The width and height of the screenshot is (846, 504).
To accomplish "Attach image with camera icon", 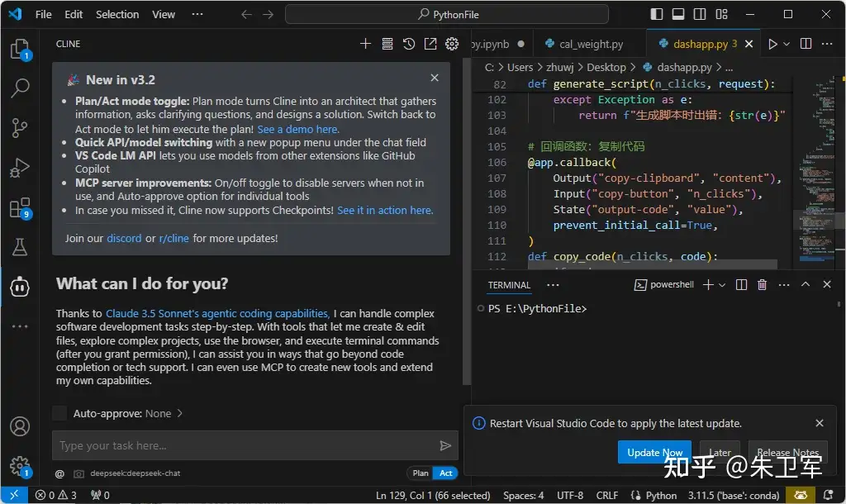I will 78,473.
